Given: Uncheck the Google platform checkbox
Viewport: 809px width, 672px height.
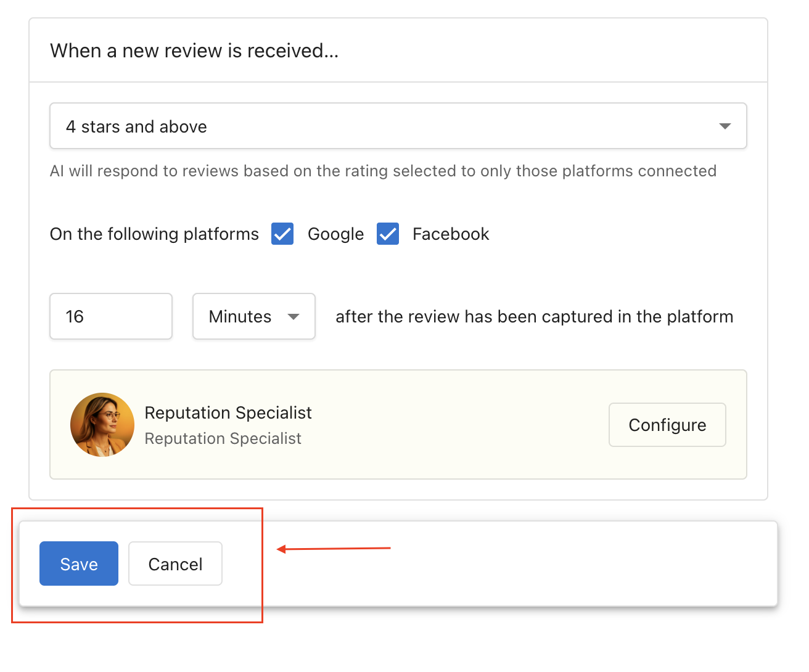Looking at the screenshot, I should (x=282, y=234).
